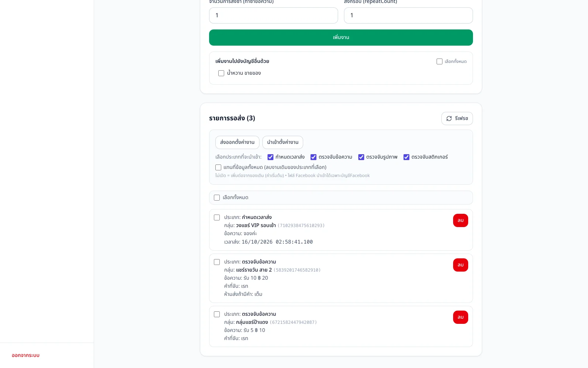Uncheck ตรวจจับรูปภาพ import type checkbox
Screen dimensions: 588x368
[361, 157]
